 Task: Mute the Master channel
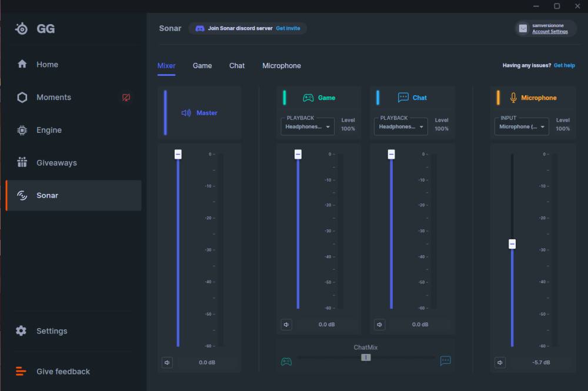click(x=168, y=363)
